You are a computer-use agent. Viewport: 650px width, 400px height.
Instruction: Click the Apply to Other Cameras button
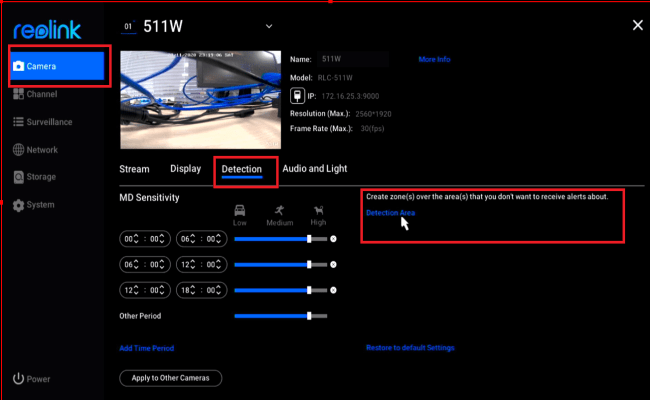click(x=170, y=378)
